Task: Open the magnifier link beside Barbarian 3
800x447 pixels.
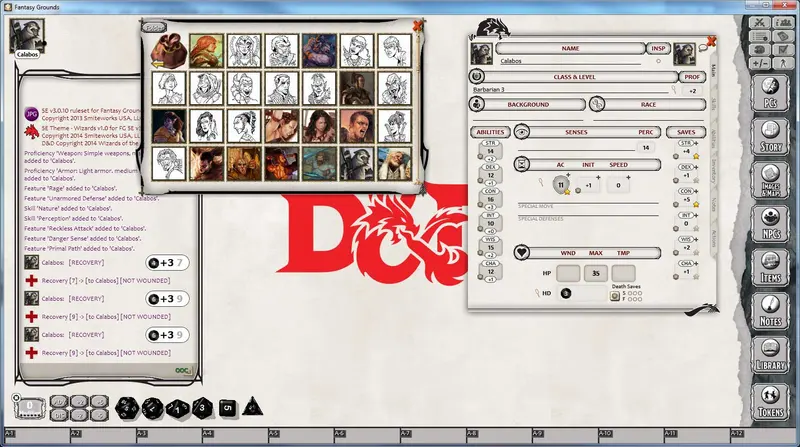Action: pyautogui.click(x=674, y=90)
